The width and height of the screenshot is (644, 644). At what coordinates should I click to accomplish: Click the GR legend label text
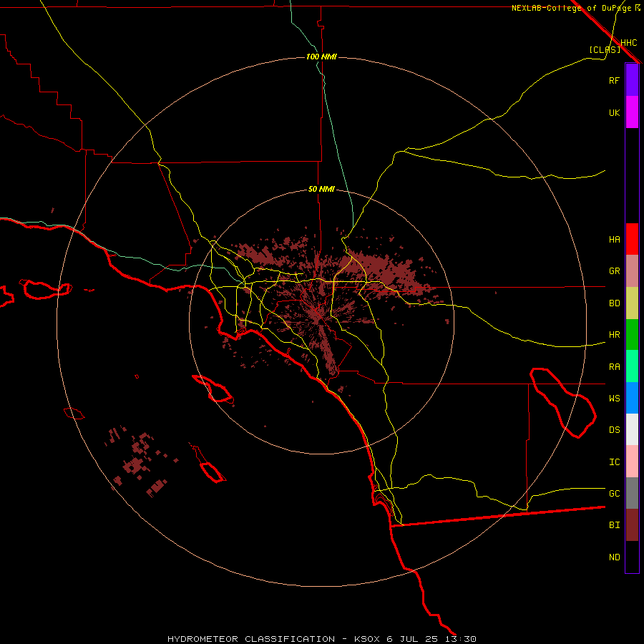pyautogui.click(x=614, y=271)
